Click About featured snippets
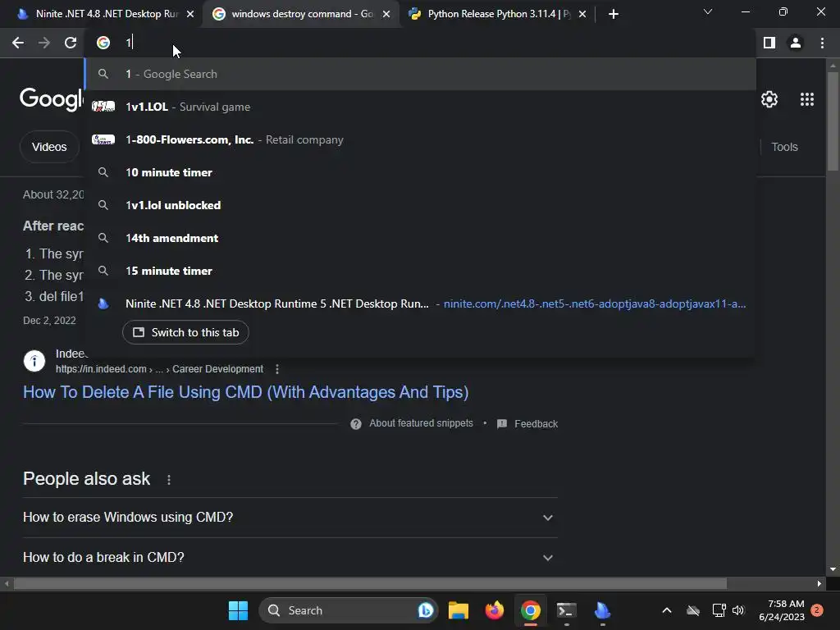The image size is (840, 630). click(421, 423)
